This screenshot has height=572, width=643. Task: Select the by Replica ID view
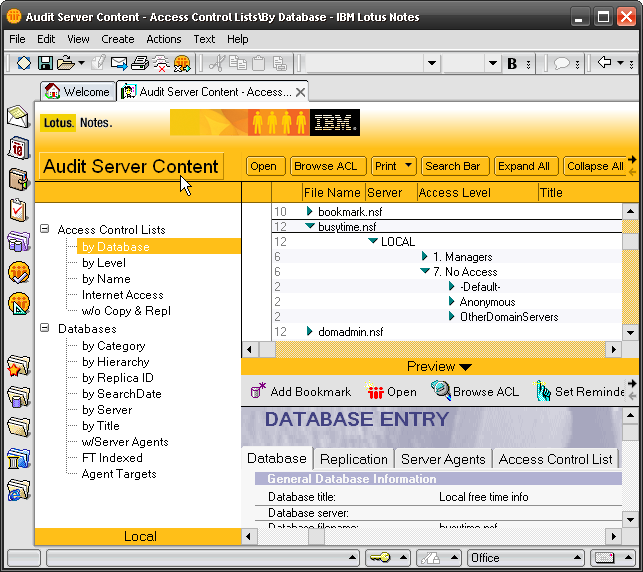click(118, 378)
